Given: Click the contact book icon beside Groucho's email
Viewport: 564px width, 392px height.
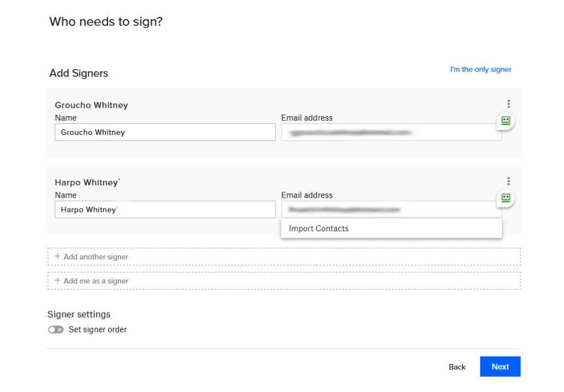Looking at the screenshot, I should pos(505,121).
